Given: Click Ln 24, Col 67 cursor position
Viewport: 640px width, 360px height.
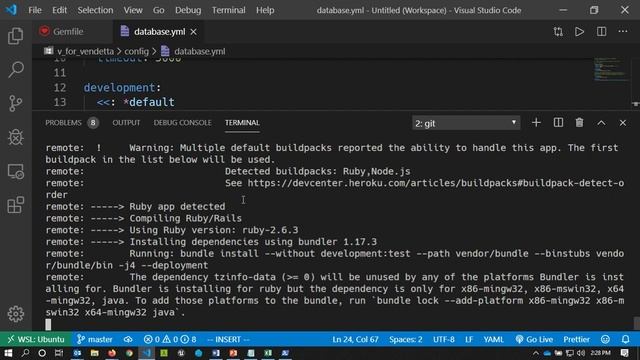Looking at the screenshot, I should 355,339.
